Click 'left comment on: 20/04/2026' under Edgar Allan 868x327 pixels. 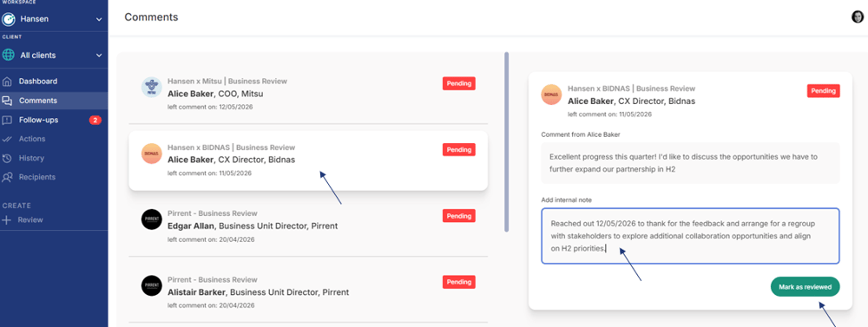coord(211,239)
